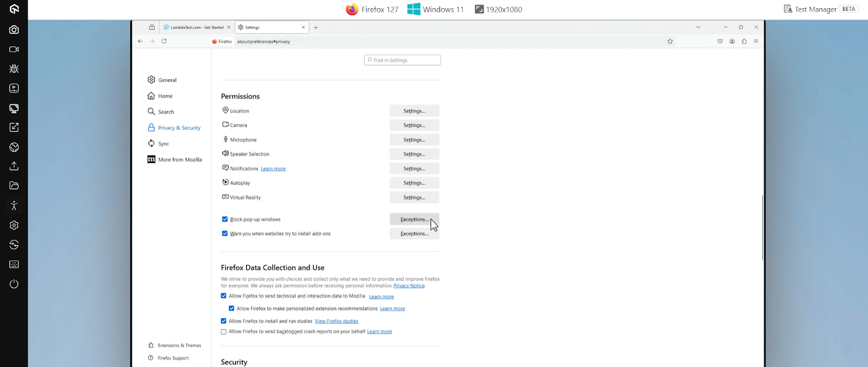The image size is (868, 367).
Task: Open Search settings category
Action: [x=161, y=112]
